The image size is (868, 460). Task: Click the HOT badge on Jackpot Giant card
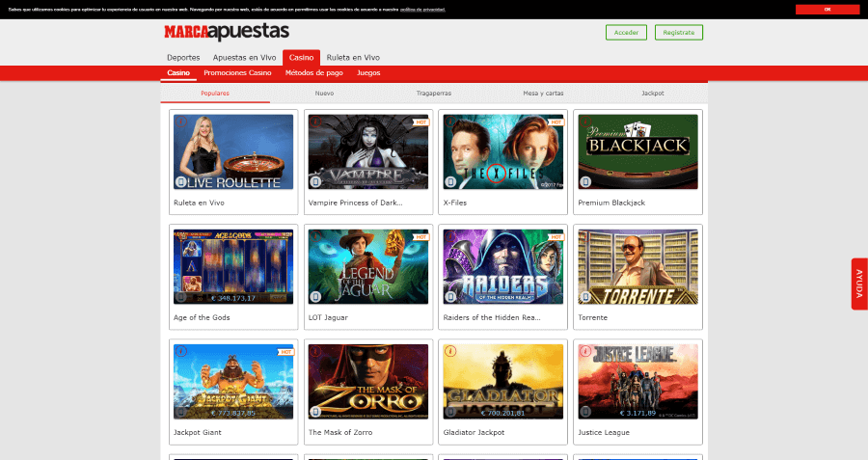285,352
